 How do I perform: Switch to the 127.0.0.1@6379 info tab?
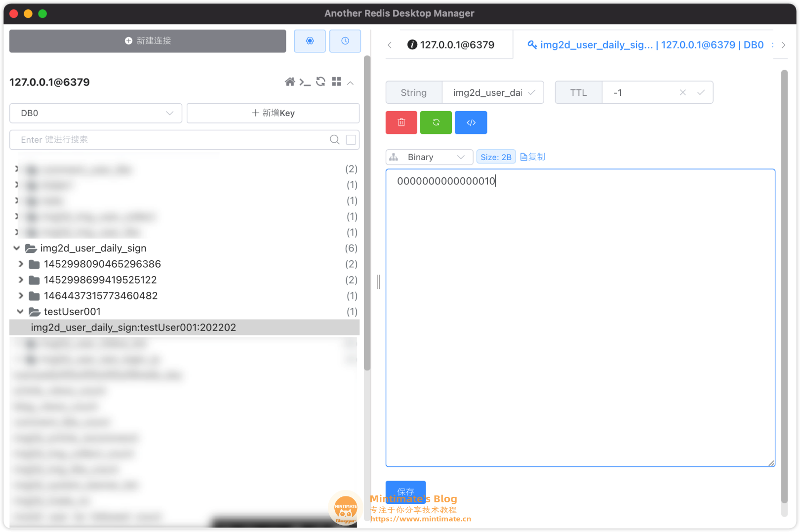[x=451, y=45]
